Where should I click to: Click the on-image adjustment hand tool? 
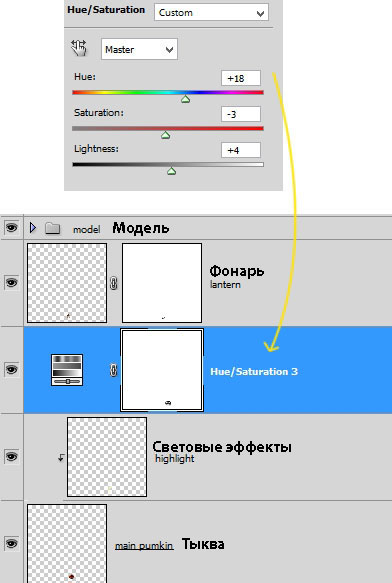tap(79, 48)
